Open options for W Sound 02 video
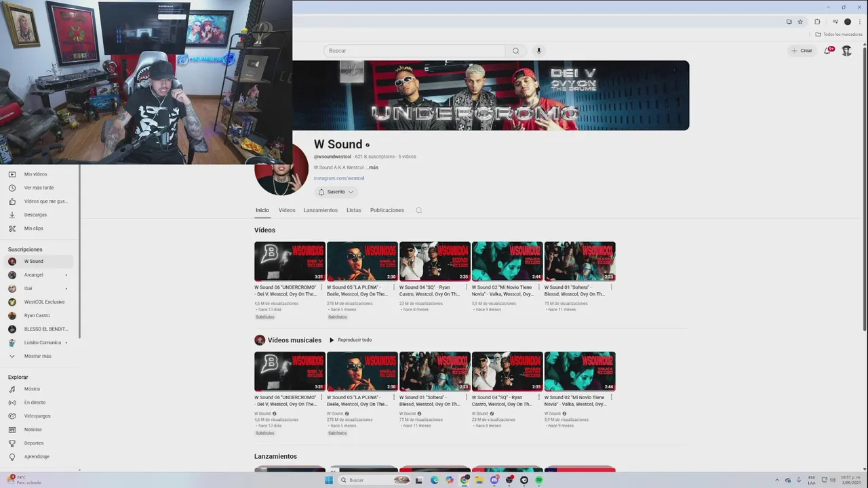Viewport: 868px width, 488px height. coord(539,287)
